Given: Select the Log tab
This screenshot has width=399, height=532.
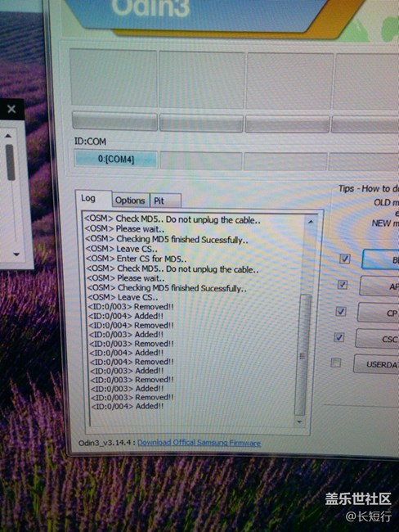Looking at the screenshot, I should [92, 199].
